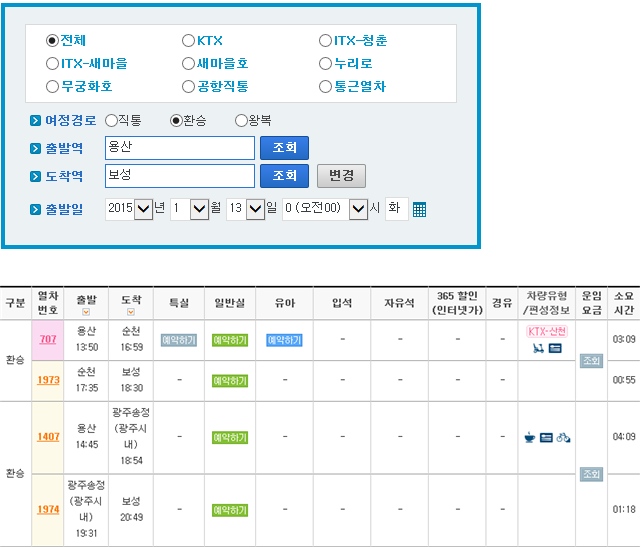Choose 직통 for the journey route

[x=111, y=120]
